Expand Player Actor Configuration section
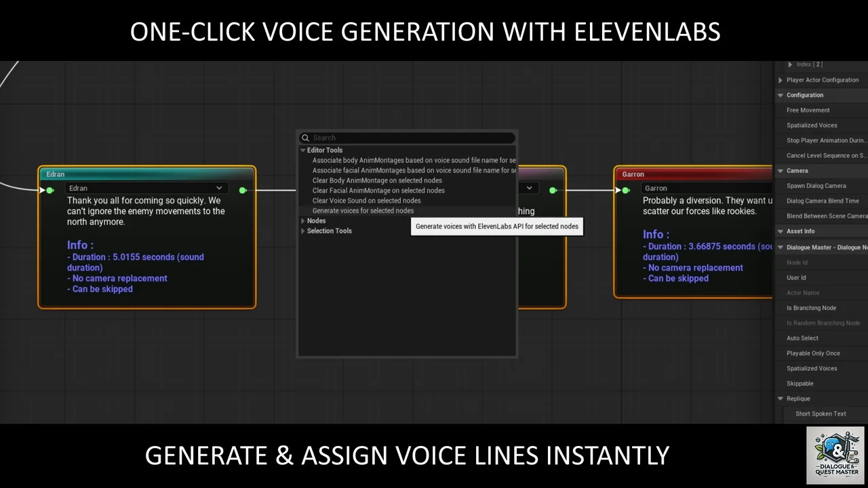 coord(781,80)
